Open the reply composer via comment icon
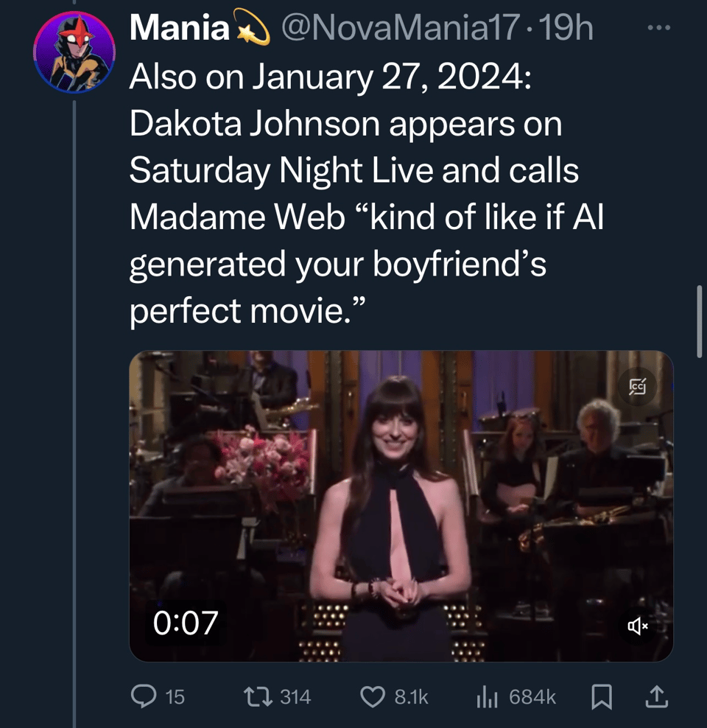 pos(144,696)
